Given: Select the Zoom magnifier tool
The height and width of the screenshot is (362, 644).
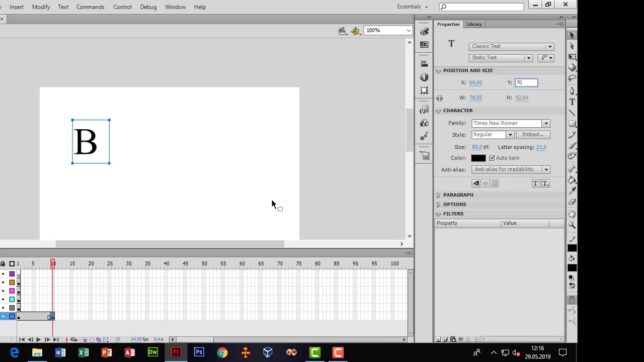Looking at the screenshot, I should [x=572, y=225].
